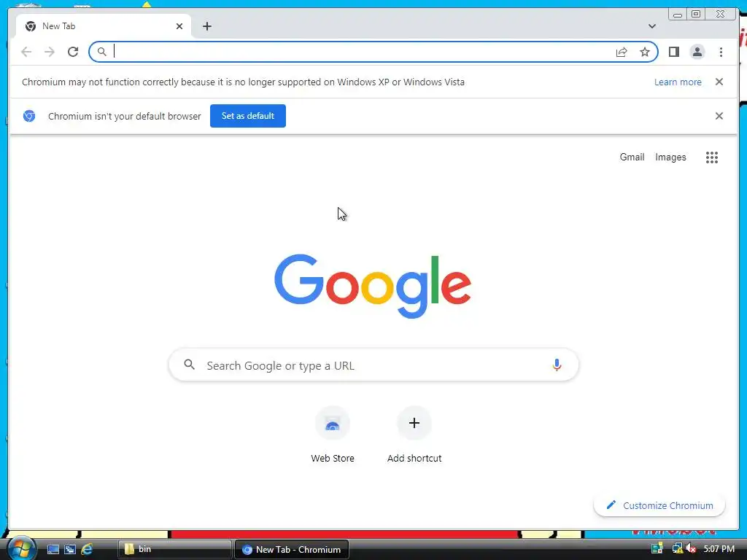Dismiss the Windows XP support warning
The width and height of the screenshot is (747, 560).
pos(719,82)
